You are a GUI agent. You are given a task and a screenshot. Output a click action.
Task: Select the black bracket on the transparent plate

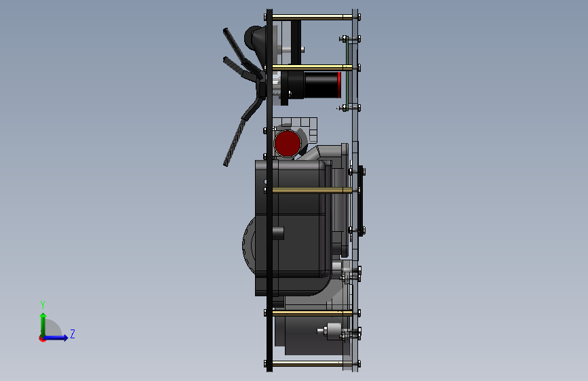361,201
